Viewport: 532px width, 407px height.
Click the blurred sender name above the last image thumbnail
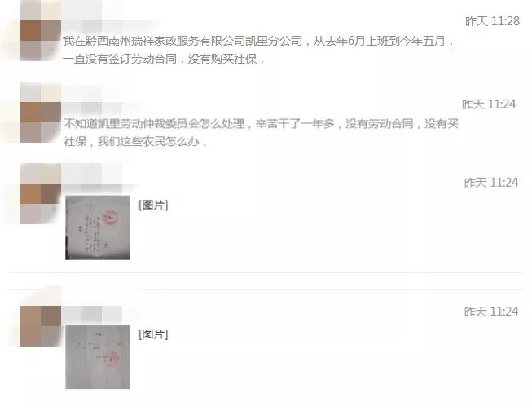(x=92, y=313)
